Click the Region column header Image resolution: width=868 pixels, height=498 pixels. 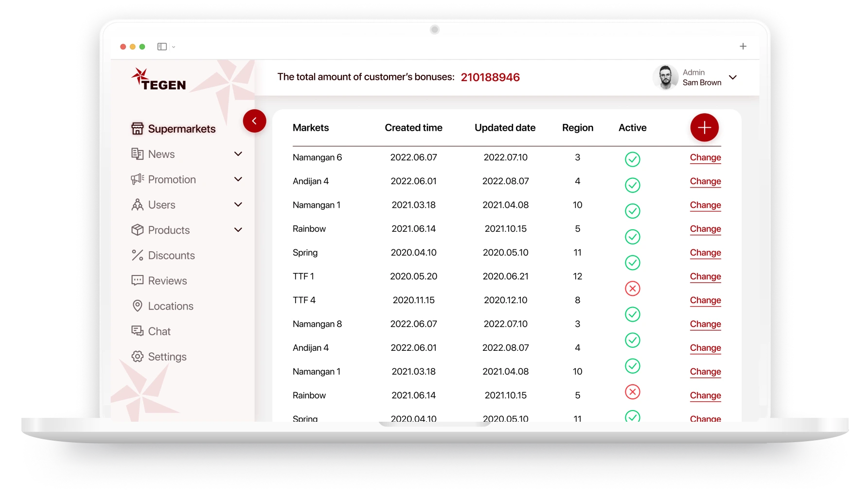(578, 128)
